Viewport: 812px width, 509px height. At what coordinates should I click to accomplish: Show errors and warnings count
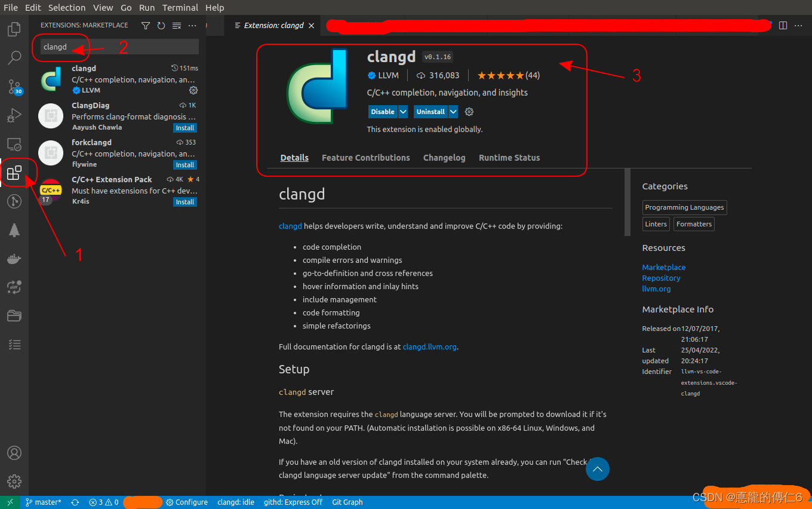click(x=104, y=502)
